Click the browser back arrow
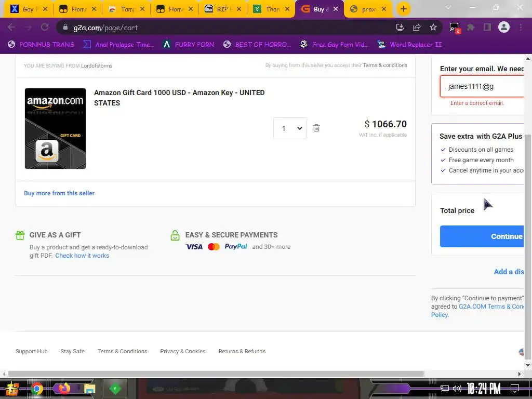Image resolution: width=532 pixels, height=399 pixels. point(11,28)
